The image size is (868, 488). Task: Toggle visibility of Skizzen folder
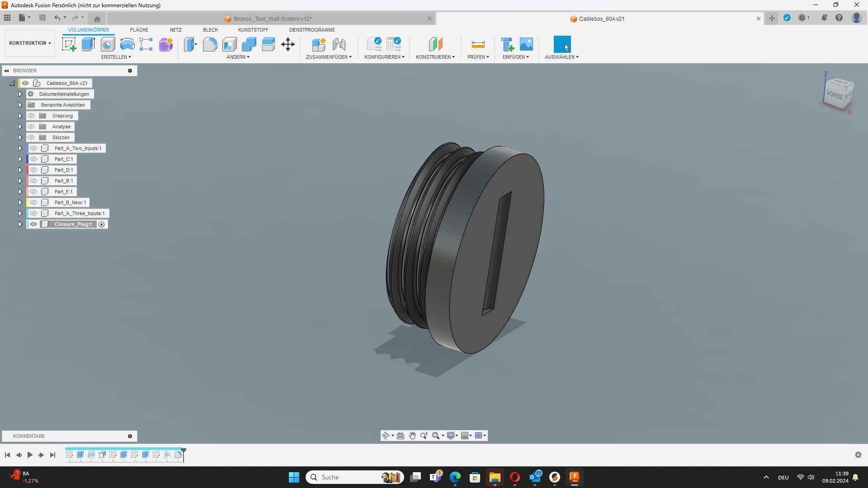click(x=31, y=137)
